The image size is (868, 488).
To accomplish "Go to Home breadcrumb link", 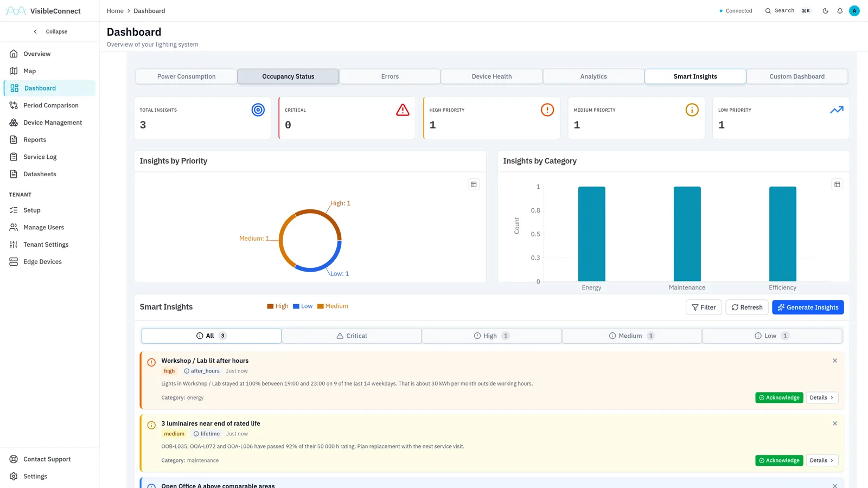I will pyautogui.click(x=115, y=11).
